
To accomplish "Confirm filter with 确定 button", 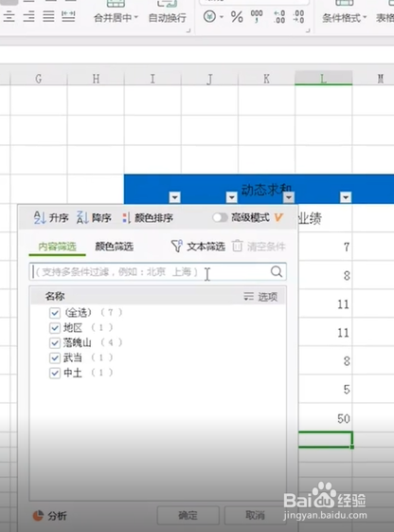I will (x=188, y=516).
